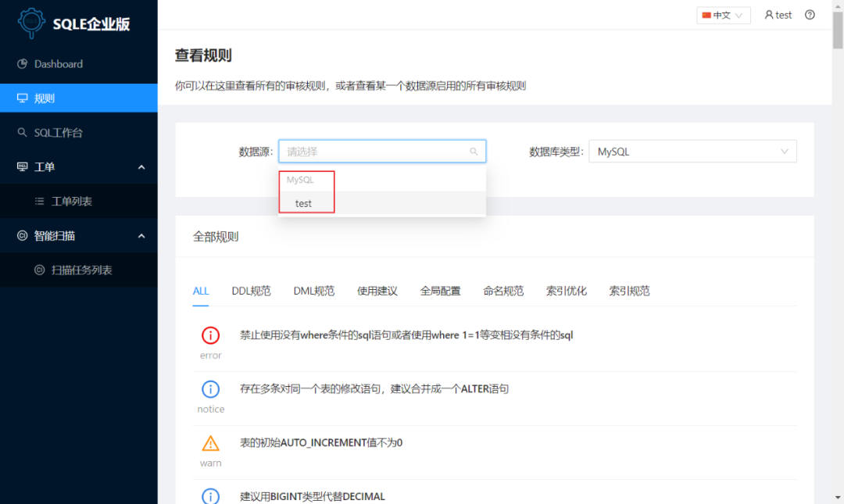844x504 pixels.
Task: Open 规则 in the sidebar
Action: [79, 98]
